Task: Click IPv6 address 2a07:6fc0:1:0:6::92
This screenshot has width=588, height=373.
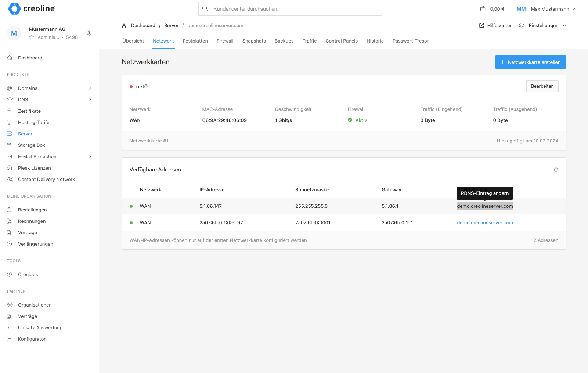Action: click(x=221, y=222)
